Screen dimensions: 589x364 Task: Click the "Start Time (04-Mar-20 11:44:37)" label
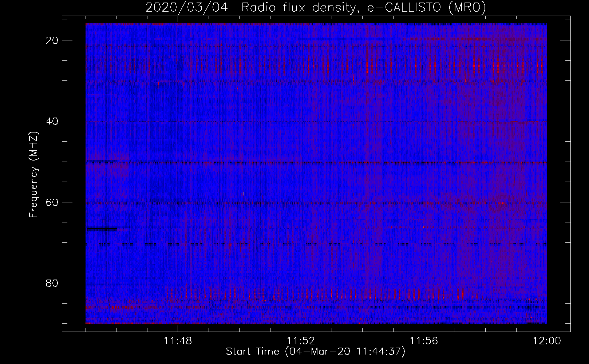(x=315, y=352)
